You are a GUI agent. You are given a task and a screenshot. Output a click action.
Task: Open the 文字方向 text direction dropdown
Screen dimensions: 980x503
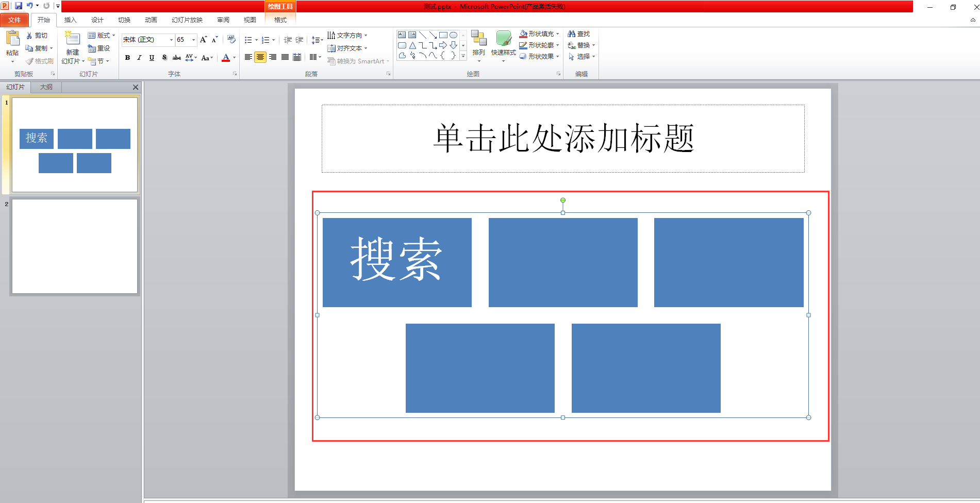[347, 36]
